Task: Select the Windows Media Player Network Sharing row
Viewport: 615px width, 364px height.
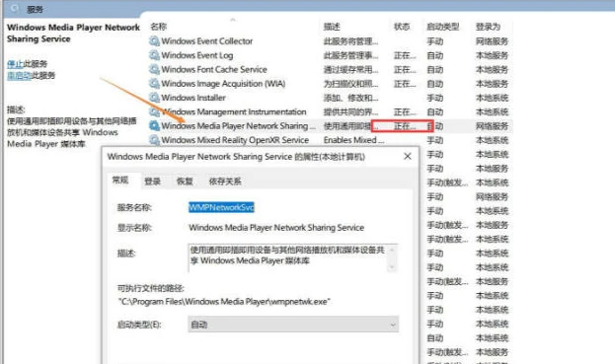Action: [330, 126]
